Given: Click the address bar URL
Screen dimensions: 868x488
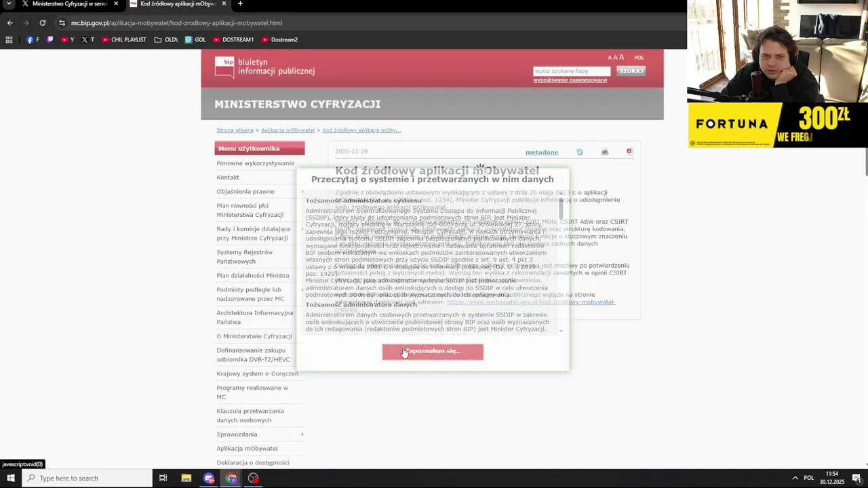Looking at the screenshot, I should (x=176, y=23).
